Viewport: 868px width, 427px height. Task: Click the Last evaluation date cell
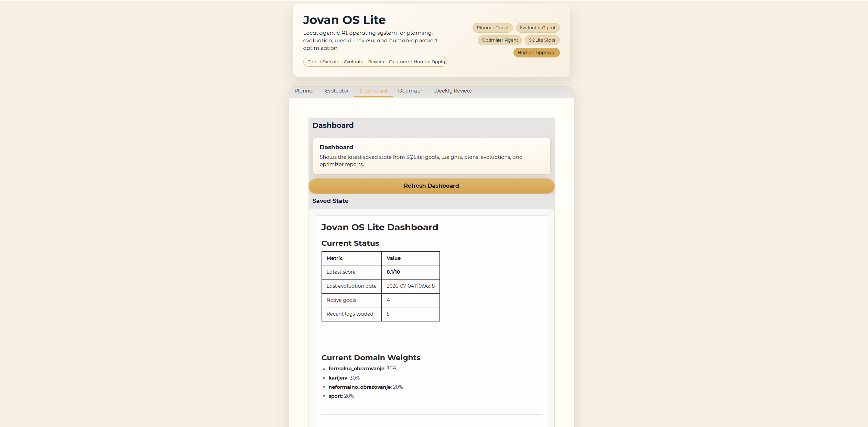[351, 286]
